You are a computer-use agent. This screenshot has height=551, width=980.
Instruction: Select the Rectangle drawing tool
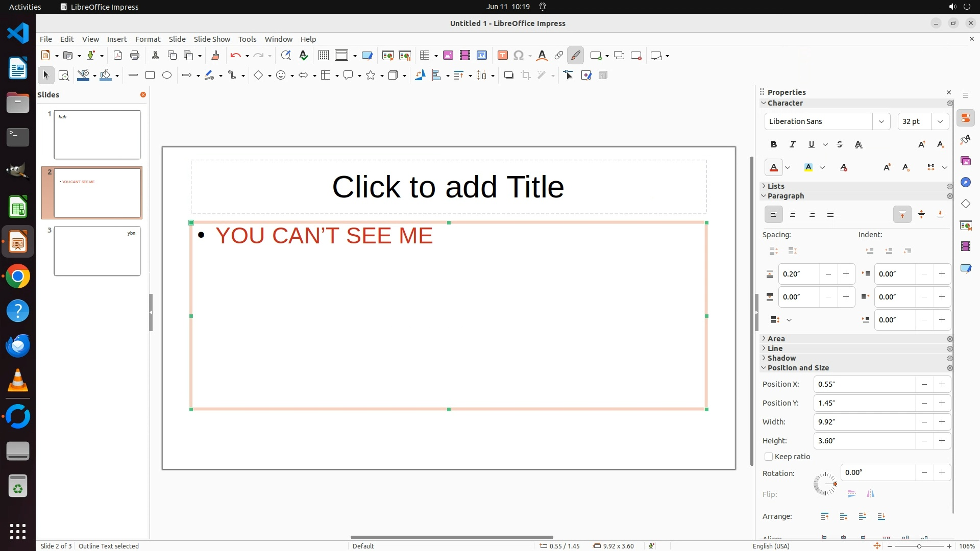tap(150, 76)
